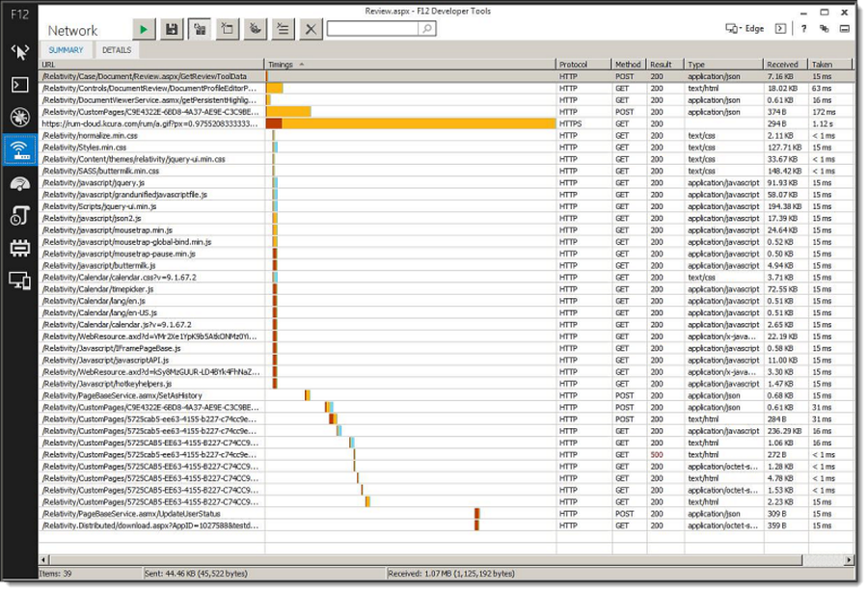Open Help with the question mark button

[x=801, y=29]
